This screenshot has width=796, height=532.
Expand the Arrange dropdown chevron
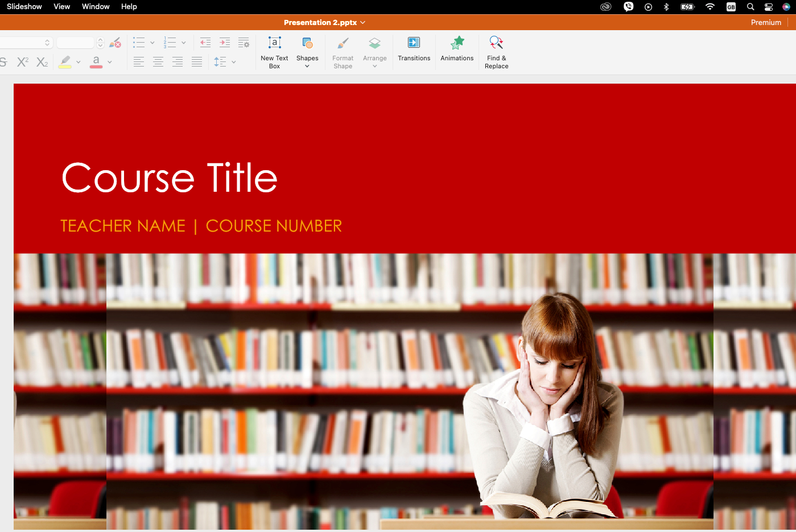375,67
